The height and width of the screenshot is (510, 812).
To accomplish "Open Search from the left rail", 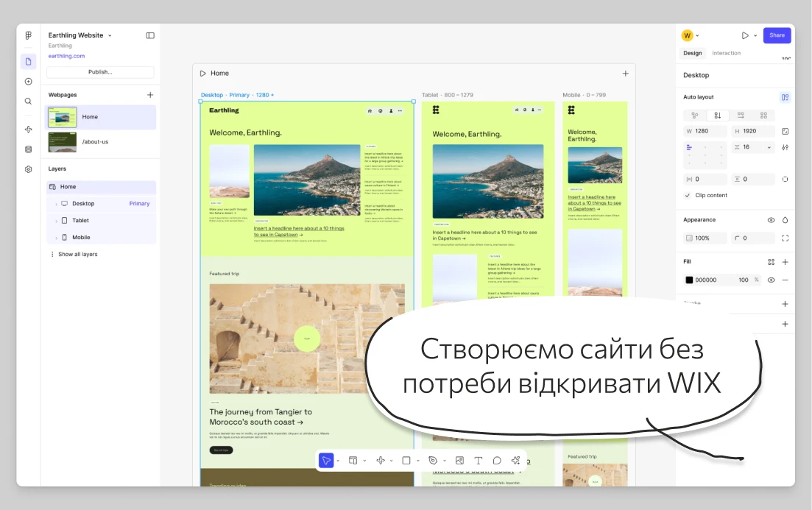I will click(29, 101).
